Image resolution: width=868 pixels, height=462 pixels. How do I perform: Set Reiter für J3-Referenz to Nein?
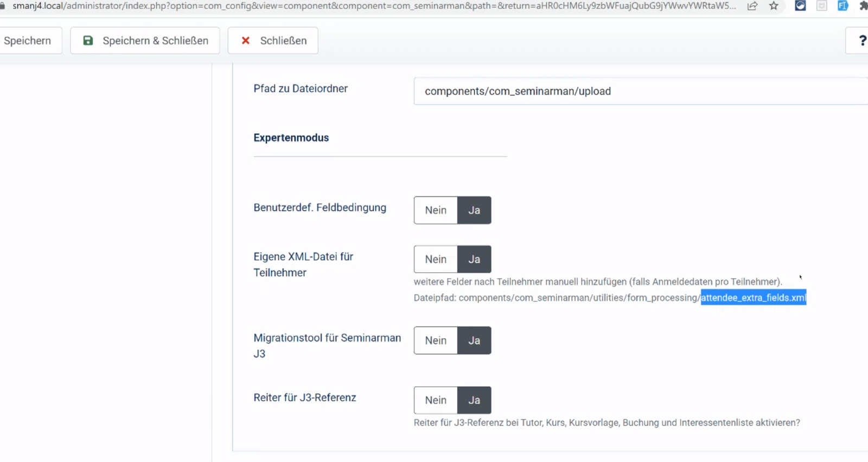[x=436, y=400]
